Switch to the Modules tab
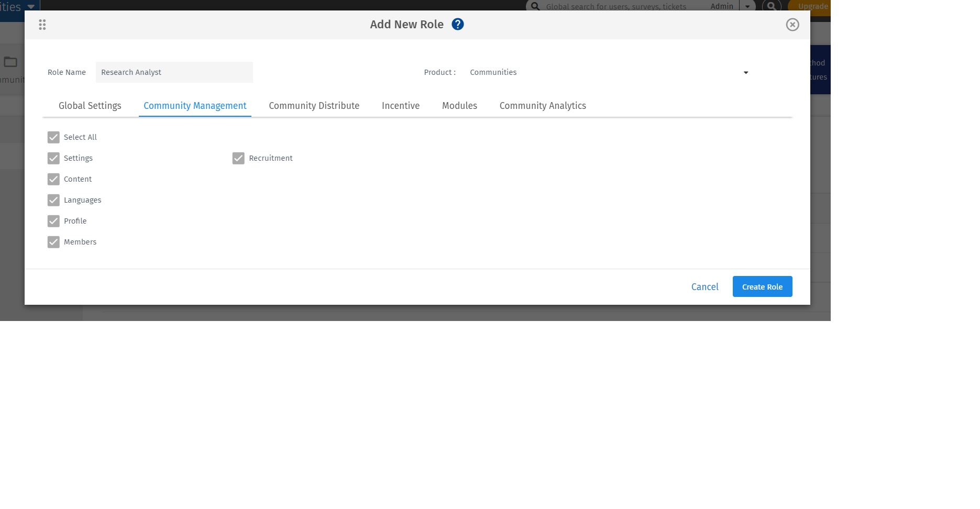 coord(459,106)
